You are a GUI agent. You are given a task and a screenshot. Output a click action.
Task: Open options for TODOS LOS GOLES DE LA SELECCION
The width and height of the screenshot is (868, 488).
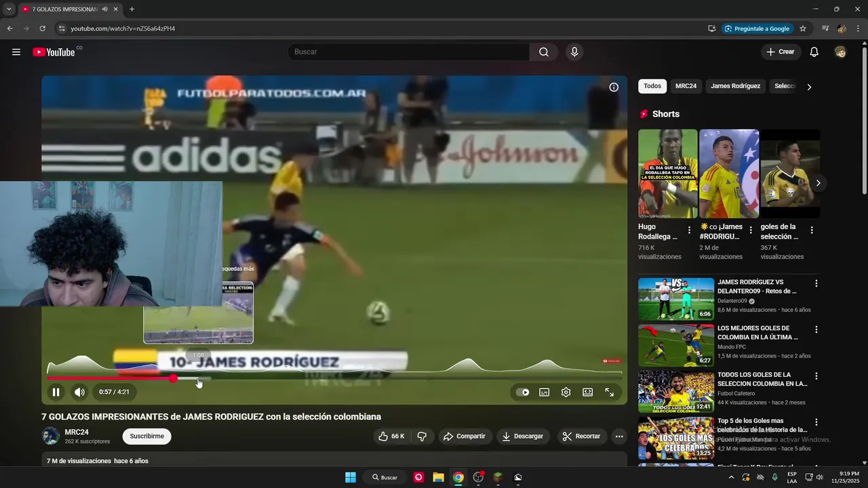click(816, 376)
